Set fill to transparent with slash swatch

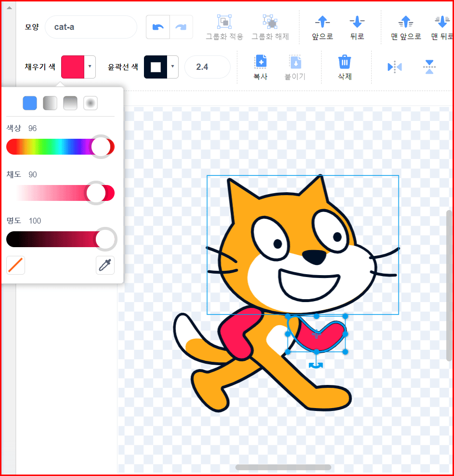pos(15,265)
